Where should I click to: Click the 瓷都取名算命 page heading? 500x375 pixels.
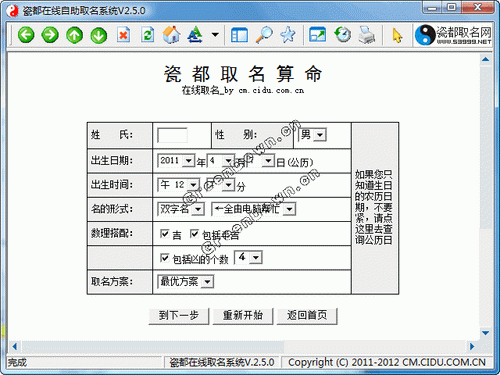click(x=243, y=74)
